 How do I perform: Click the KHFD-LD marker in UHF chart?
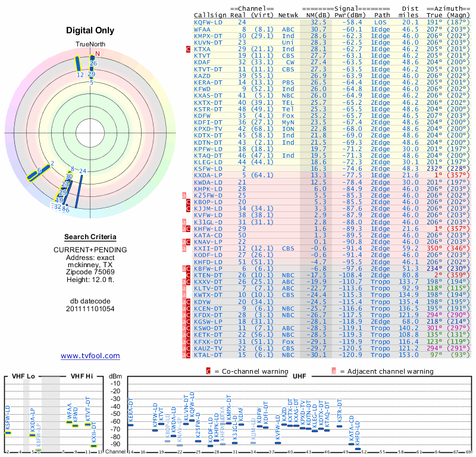(x=358, y=449)
